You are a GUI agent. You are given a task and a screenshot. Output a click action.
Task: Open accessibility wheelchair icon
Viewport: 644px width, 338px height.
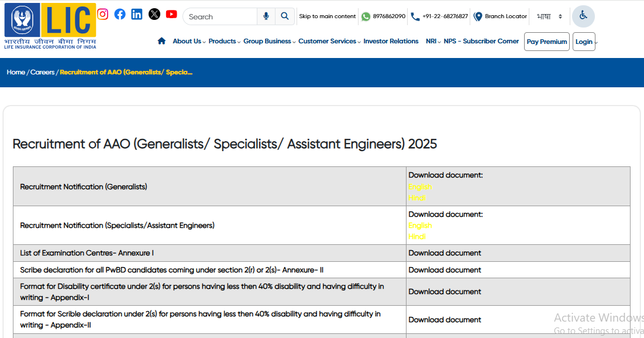coord(583,16)
